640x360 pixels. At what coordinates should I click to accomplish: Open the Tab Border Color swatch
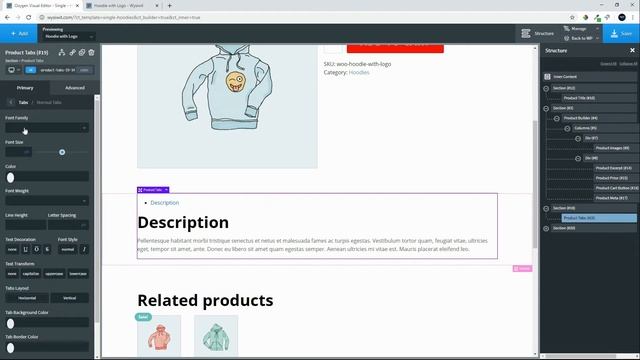11,348
